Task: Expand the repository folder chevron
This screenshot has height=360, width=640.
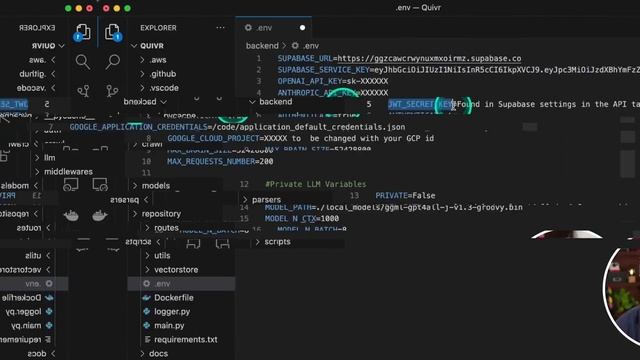Action: click(135, 214)
